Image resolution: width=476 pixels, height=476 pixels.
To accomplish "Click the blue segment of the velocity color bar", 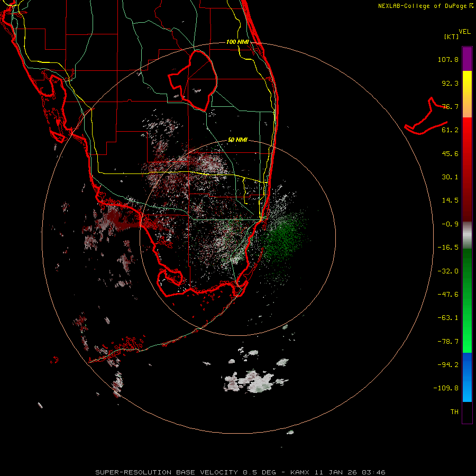I will pos(467,377).
